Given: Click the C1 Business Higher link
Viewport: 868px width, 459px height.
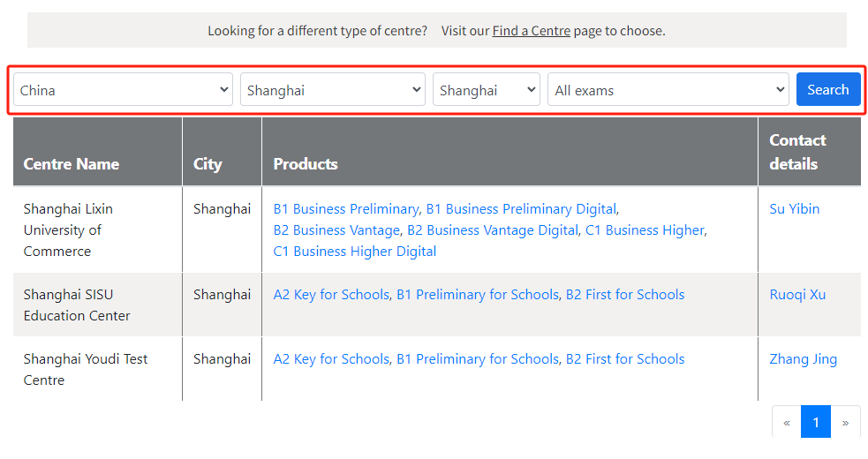Looking at the screenshot, I should (645, 230).
